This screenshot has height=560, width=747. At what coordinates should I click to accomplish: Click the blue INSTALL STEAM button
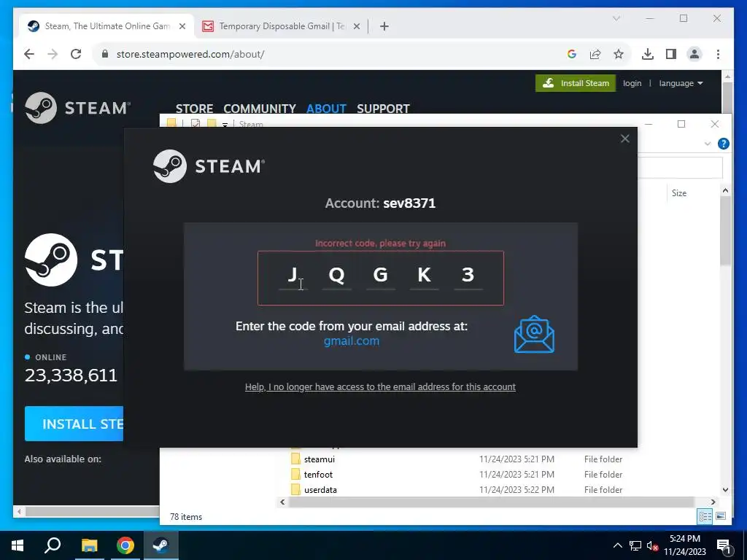click(x=74, y=424)
